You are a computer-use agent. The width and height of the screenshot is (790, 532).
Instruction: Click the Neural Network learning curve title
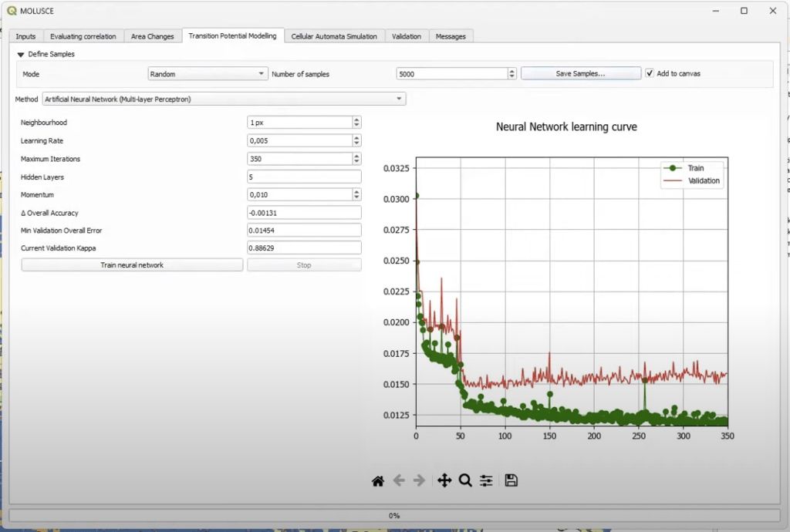(x=566, y=127)
